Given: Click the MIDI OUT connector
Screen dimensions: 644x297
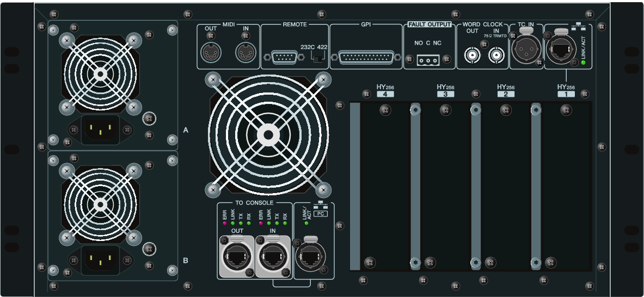Looking at the screenshot, I should pyautogui.click(x=211, y=53).
